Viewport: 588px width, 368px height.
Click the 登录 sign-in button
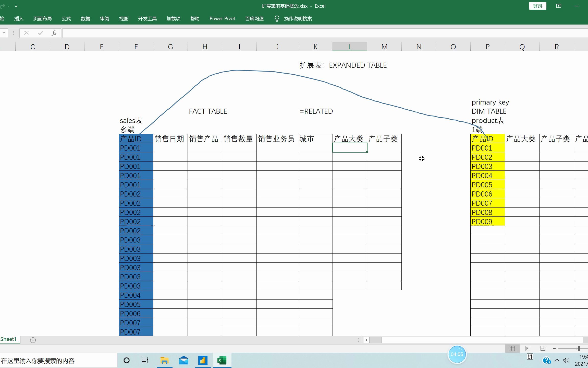pos(538,6)
